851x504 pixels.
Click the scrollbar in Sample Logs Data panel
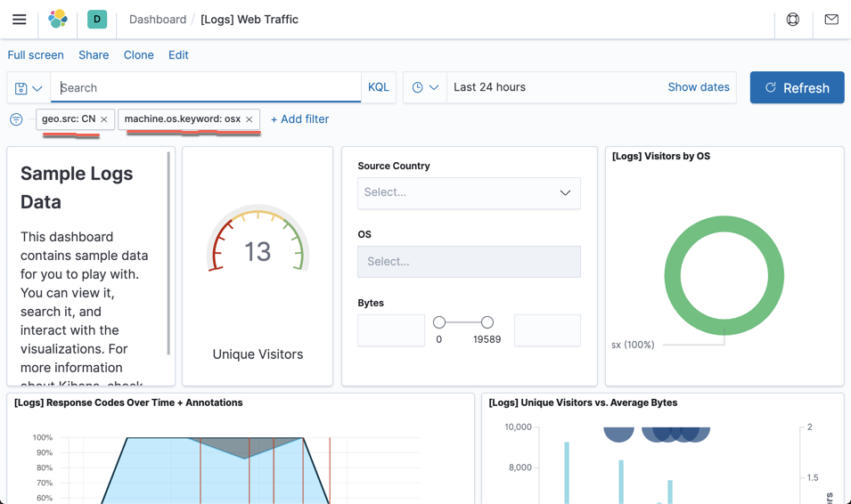click(x=168, y=254)
